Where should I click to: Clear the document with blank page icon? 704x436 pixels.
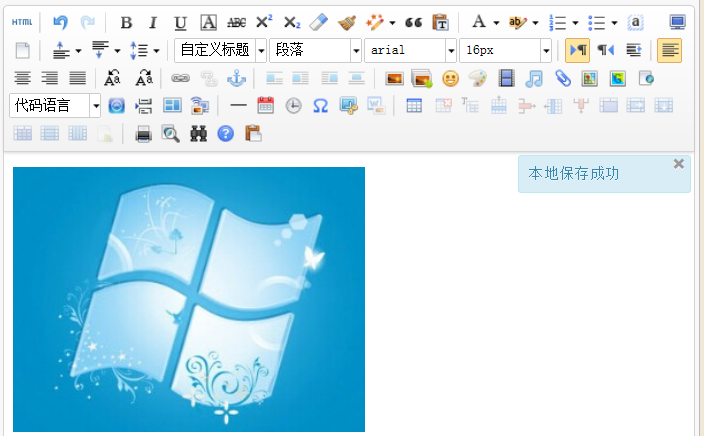[x=22, y=50]
